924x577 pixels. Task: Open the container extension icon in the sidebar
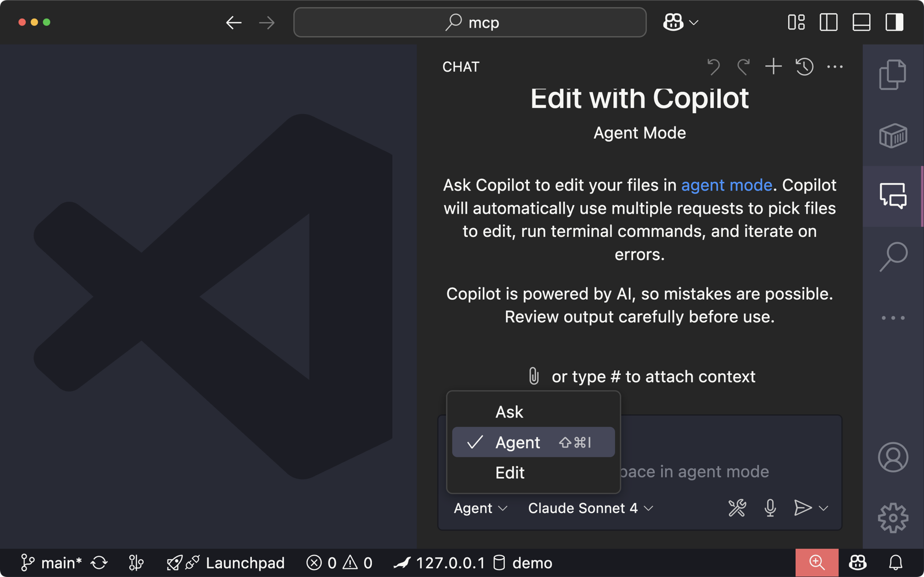point(893,137)
